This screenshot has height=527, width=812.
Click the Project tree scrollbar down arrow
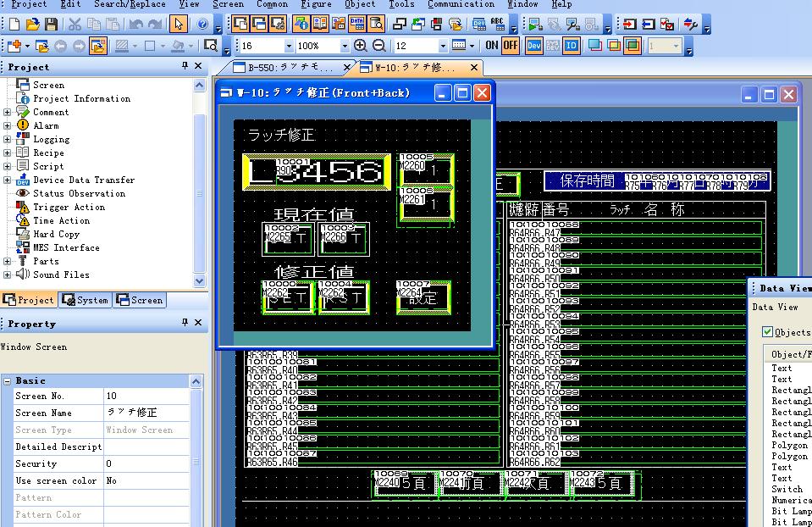point(200,280)
